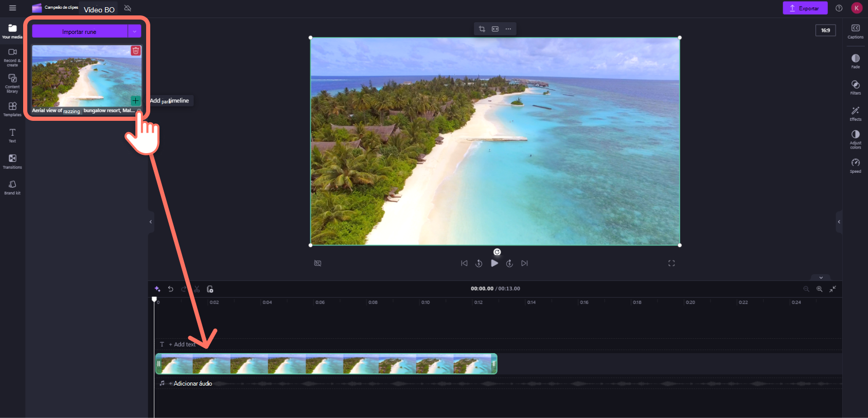This screenshot has width=868, height=418.
Task: Open Text panel in sidebar
Action: [x=12, y=135]
